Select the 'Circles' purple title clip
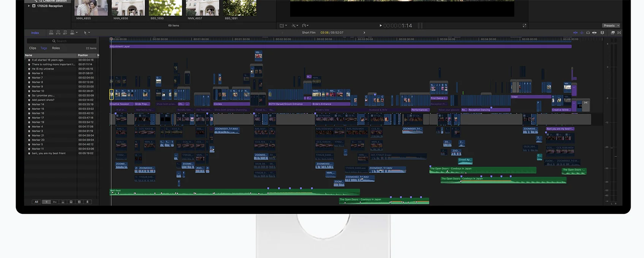The image size is (644, 258). pyautogui.click(x=231, y=104)
